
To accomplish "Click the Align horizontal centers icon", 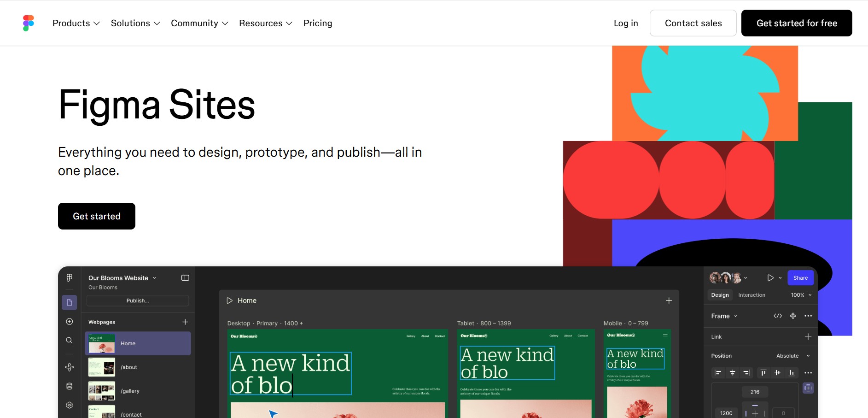I will coord(732,373).
